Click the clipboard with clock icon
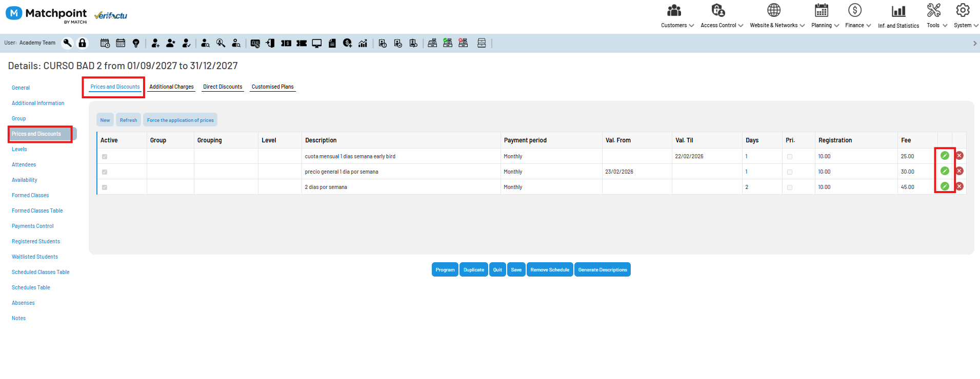Image resolution: width=980 pixels, height=379 pixels. (383, 43)
